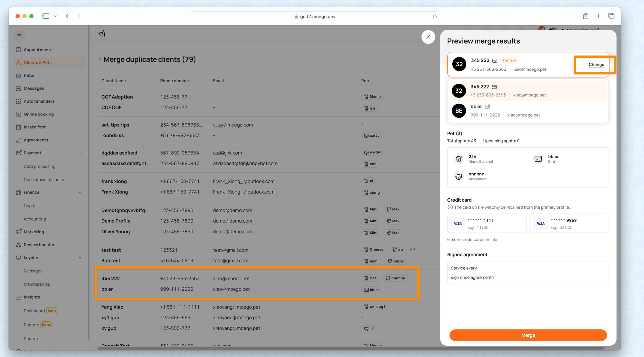
Task: Click the Safari share icon
Action: click(585, 16)
